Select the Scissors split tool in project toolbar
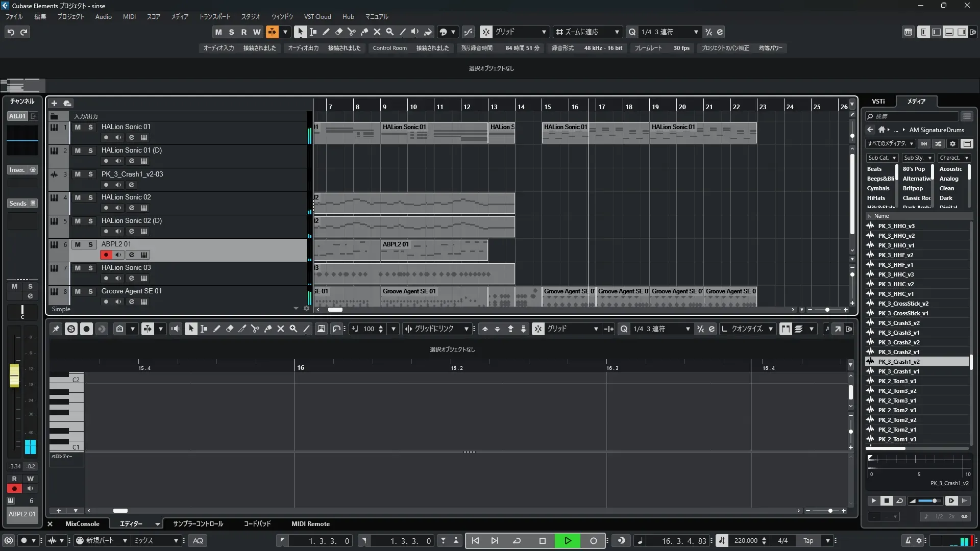Viewport: 980px width, 551px height. pyautogui.click(x=352, y=32)
